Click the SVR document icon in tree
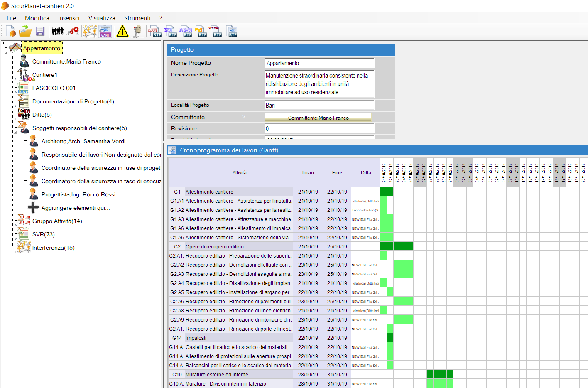Screen dimensions: 588x388 (24, 234)
